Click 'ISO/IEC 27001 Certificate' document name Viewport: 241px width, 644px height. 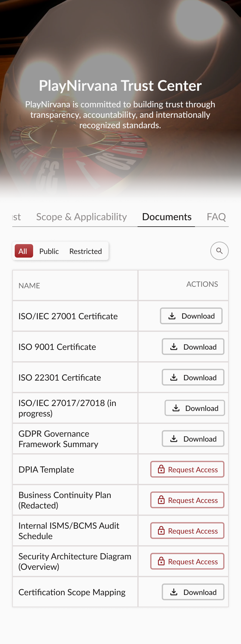68,316
